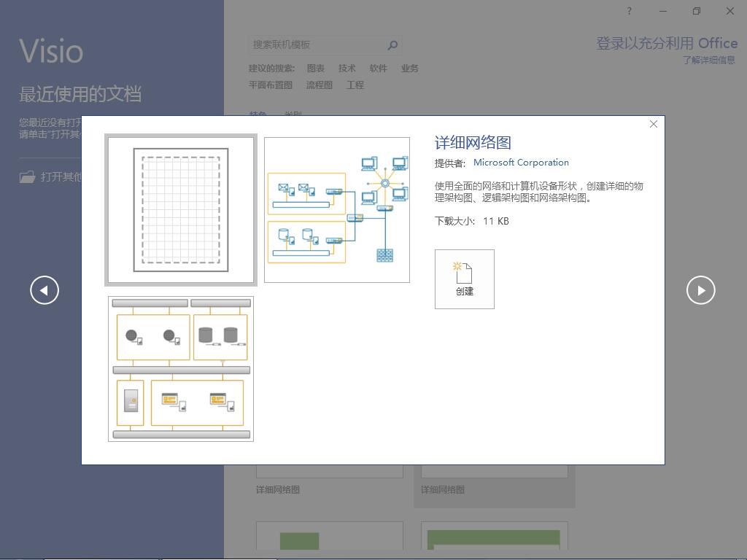Open the Microsoft Corporation provider link
This screenshot has width=747, height=560.
[521, 163]
